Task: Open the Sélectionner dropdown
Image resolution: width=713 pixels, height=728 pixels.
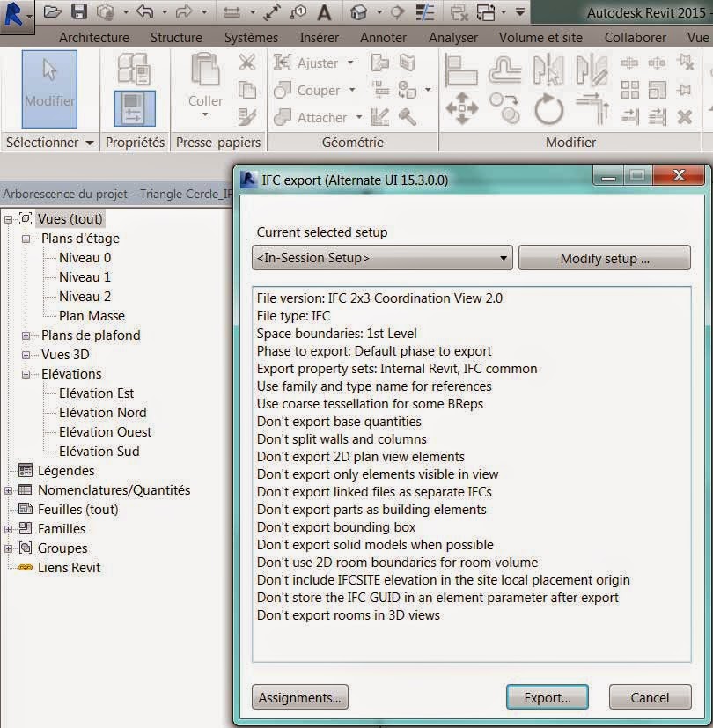Action: point(49,142)
